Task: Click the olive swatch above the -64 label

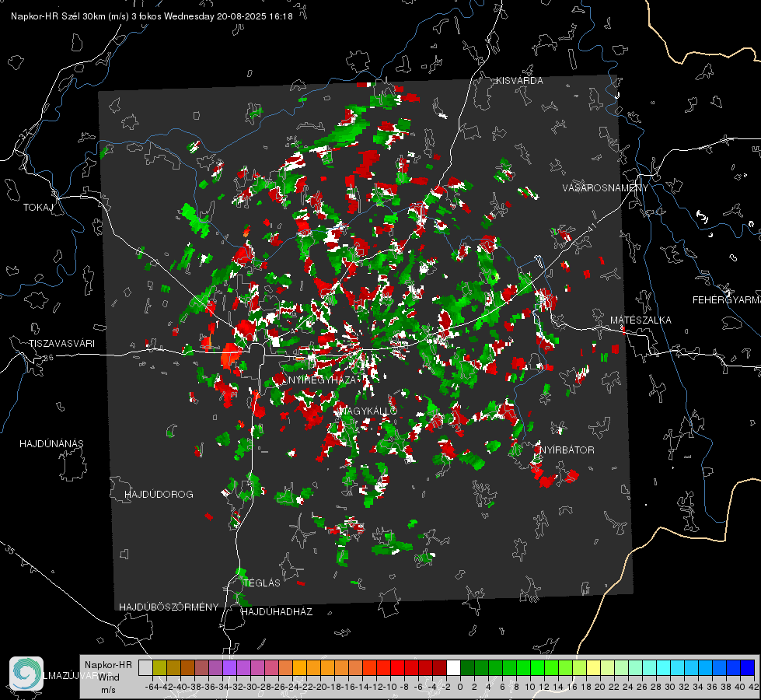Action: 159,667
